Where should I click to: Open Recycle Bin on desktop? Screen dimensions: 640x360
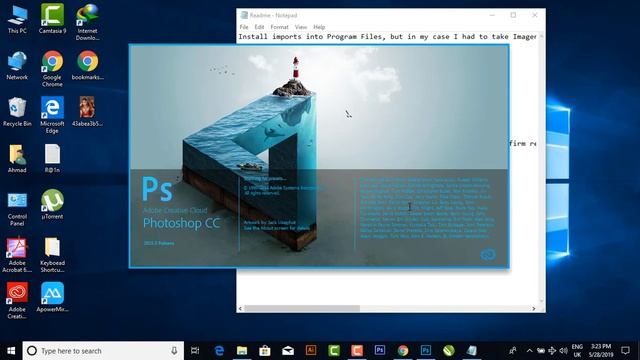point(17,111)
